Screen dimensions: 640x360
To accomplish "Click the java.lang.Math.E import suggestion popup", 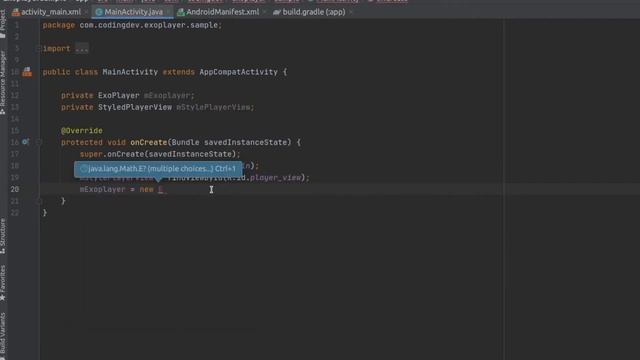I will pyautogui.click(x=158, y=169).
